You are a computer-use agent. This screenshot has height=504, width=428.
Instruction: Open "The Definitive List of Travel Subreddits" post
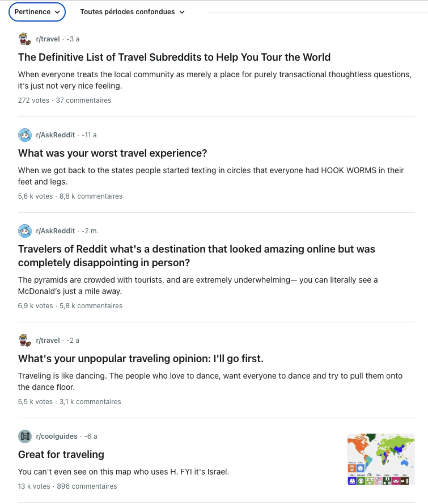coord(174,57)
